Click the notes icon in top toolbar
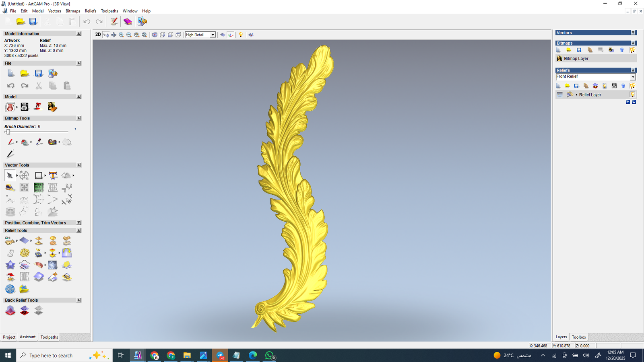Screen dimensions: 644x362 point(114,21)
